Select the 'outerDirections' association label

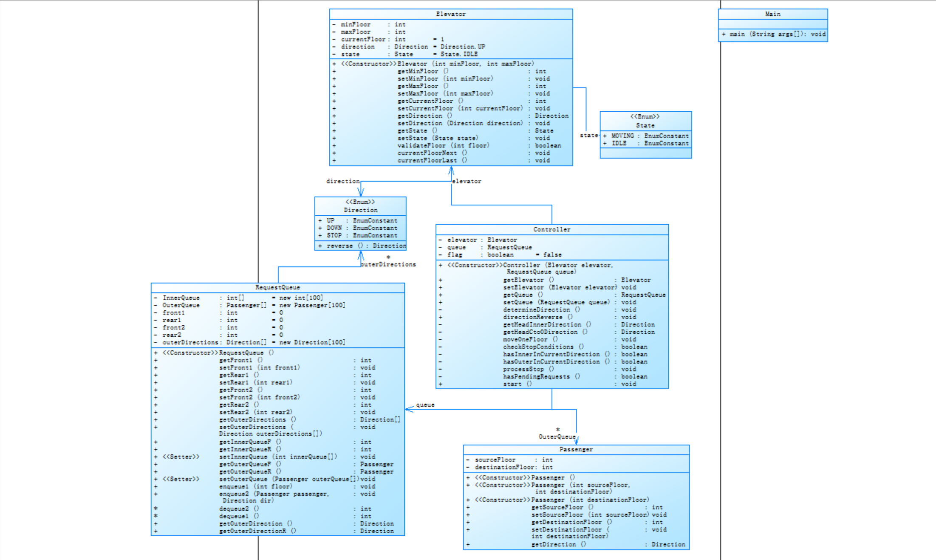point(388,265)
